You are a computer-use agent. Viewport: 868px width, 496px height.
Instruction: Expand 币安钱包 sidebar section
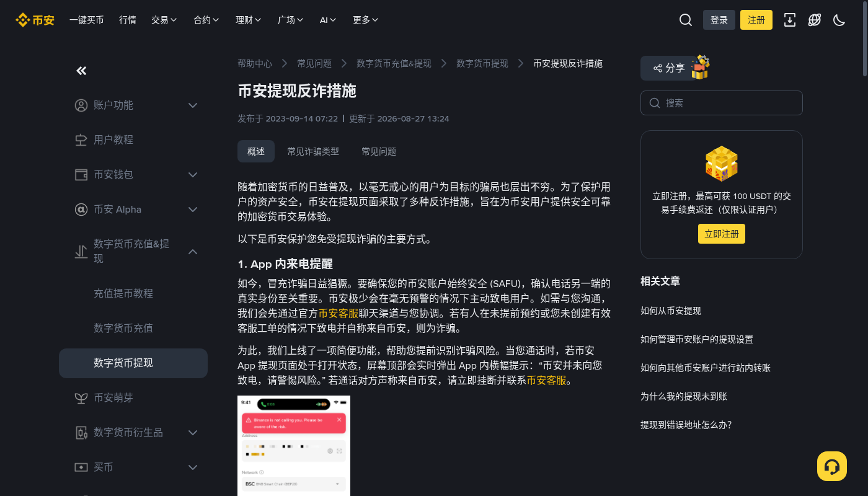(193, 175)
